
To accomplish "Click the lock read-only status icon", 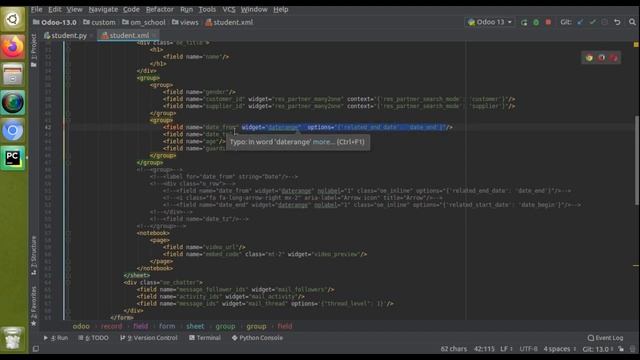I will 621,349.
